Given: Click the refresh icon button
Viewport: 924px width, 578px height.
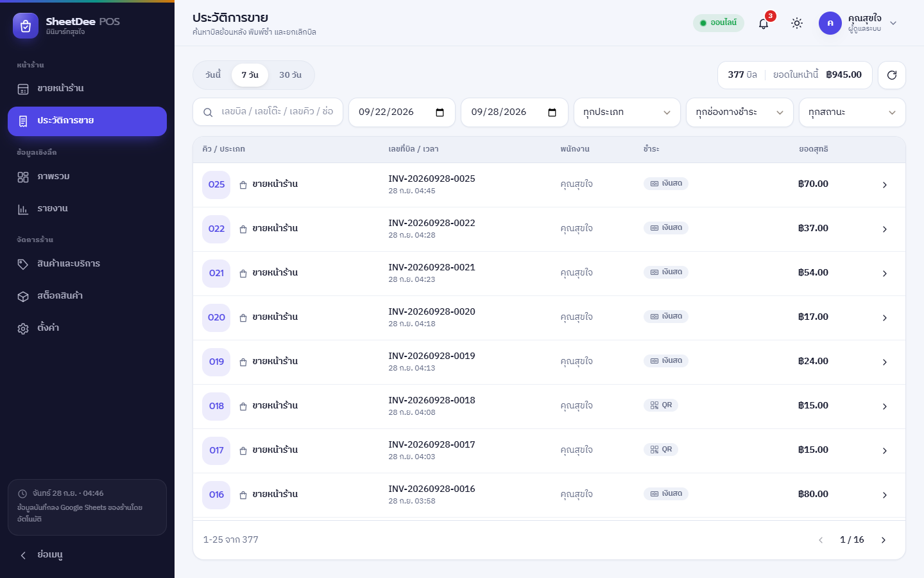Looking at the screenshot, I should (892, 75).
